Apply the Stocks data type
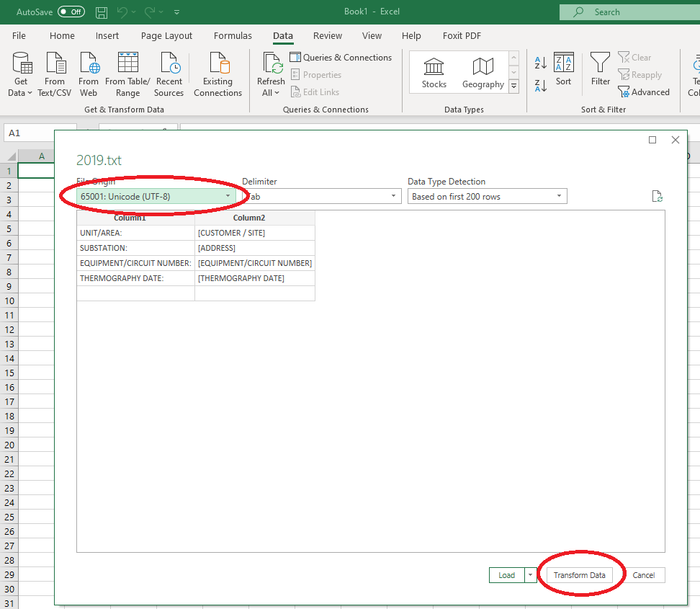700x609 pixels. [x=434, y=71]
